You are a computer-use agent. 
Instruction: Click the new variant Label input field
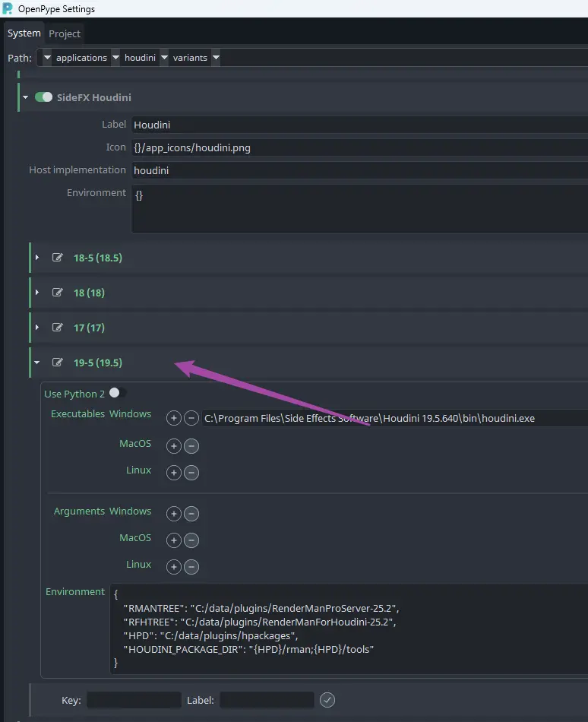pyautogui.click(x=267, y=700)
